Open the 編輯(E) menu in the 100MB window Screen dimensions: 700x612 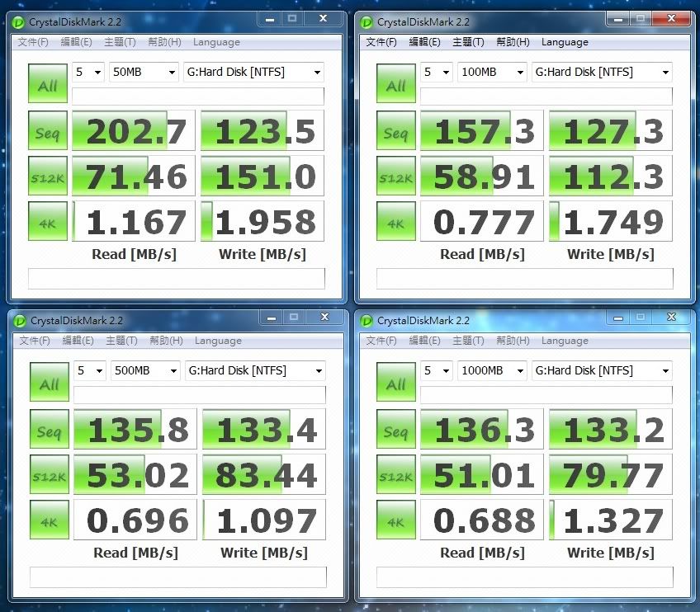click(x=424, y=42)
